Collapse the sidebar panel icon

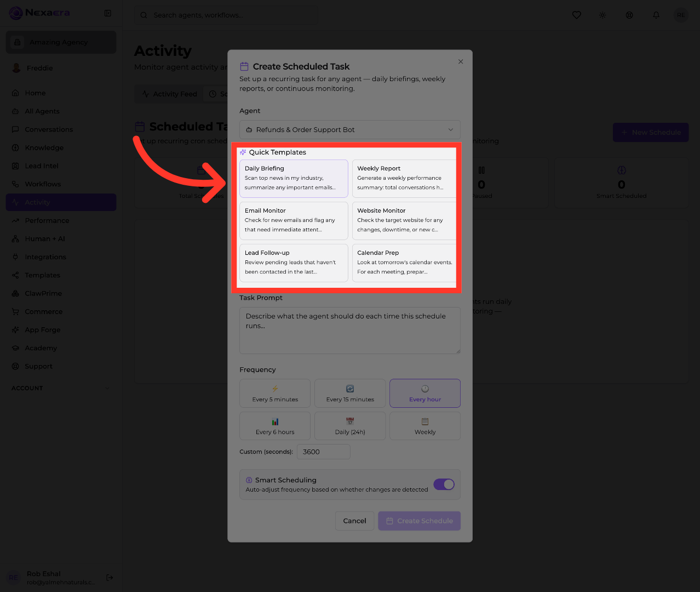(108, 13)
